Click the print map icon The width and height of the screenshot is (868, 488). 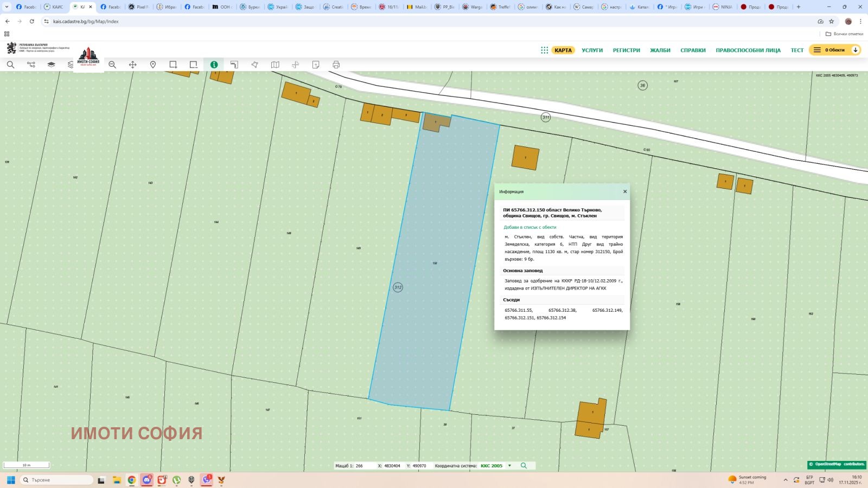tap(336, 65)
